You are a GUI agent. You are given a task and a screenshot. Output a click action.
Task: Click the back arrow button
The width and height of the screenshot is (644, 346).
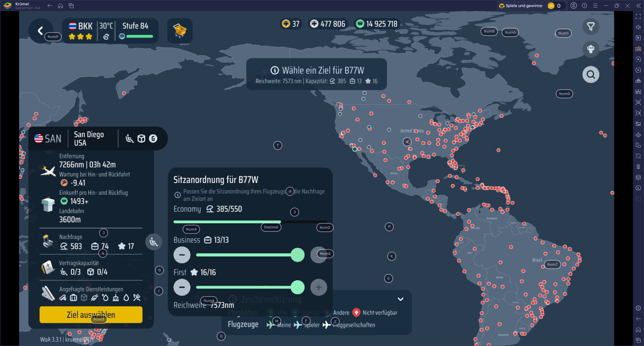click(x=41, y=31)
